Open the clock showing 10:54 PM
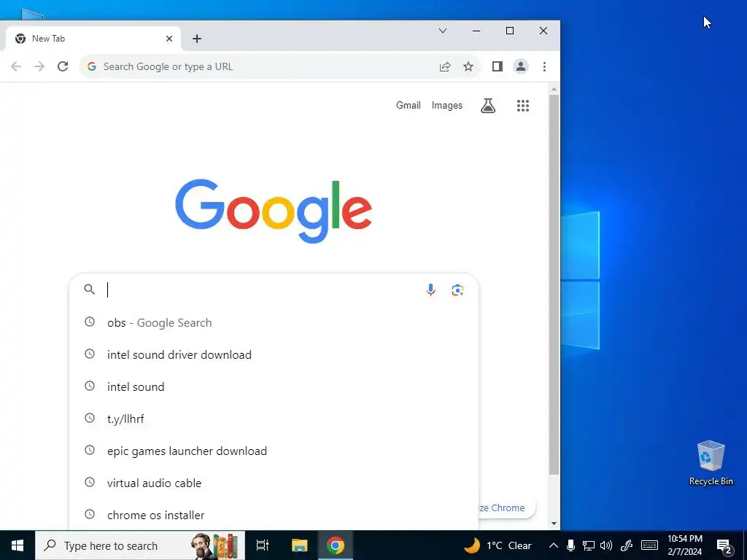747x560 pixels. coord(684,545)
